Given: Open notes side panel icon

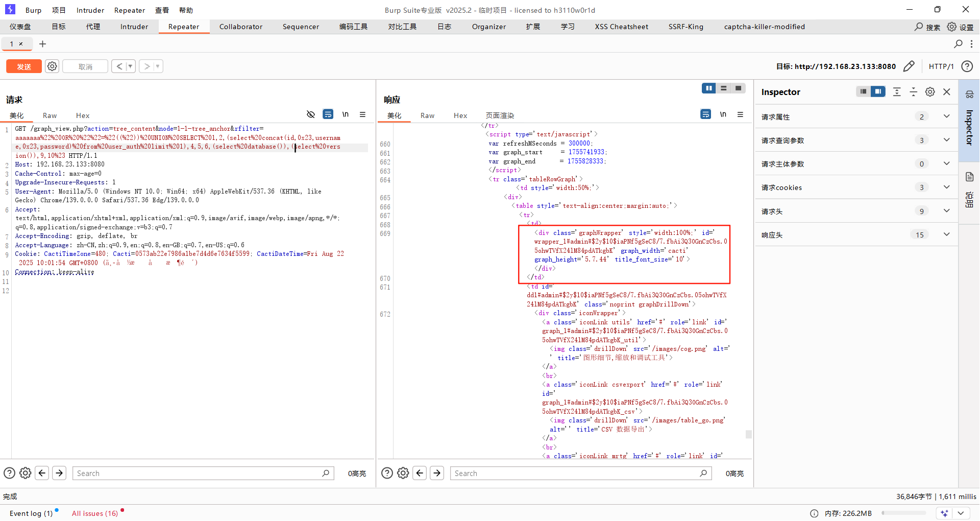Looking at the screenshot, I should click(969, 177).
